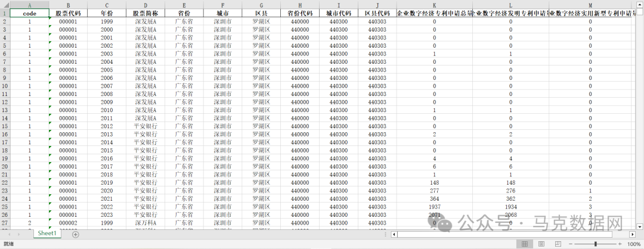644x249 pixels.
Task: Select the year cell '2012'
Action: 107,126
